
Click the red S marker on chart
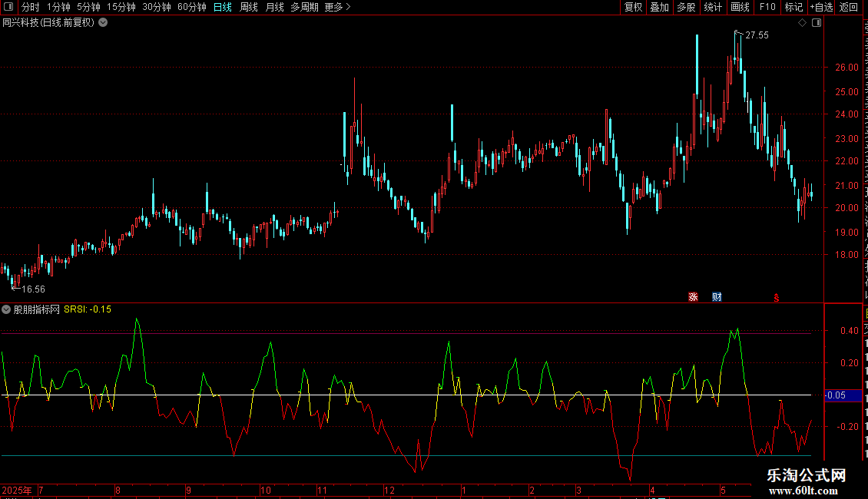(x=777, y=298)
